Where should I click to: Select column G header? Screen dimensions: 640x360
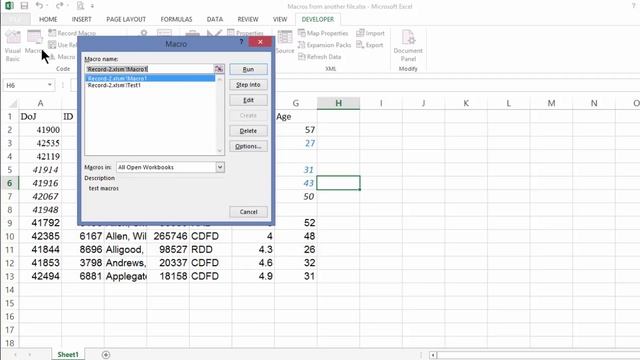[x=296, y=103]
